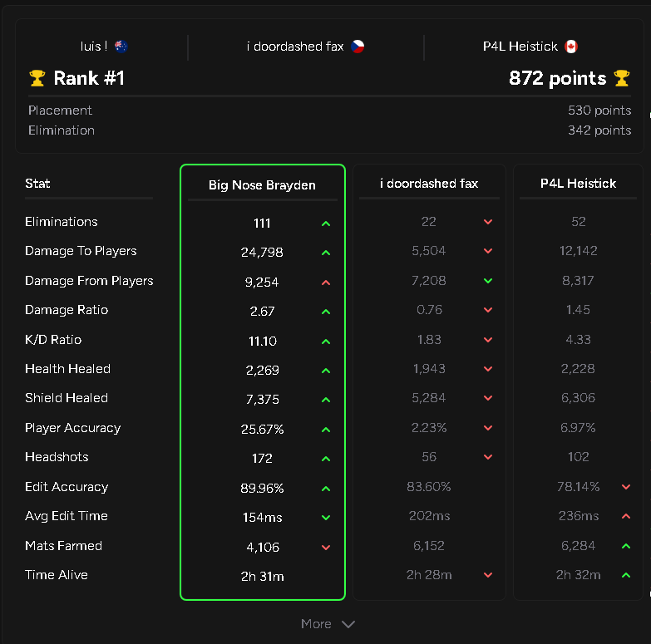The width and height of the screenshot is (651, 644).
Task: Click fax's 83.60% edit accuracy
Action: (429, 487)
